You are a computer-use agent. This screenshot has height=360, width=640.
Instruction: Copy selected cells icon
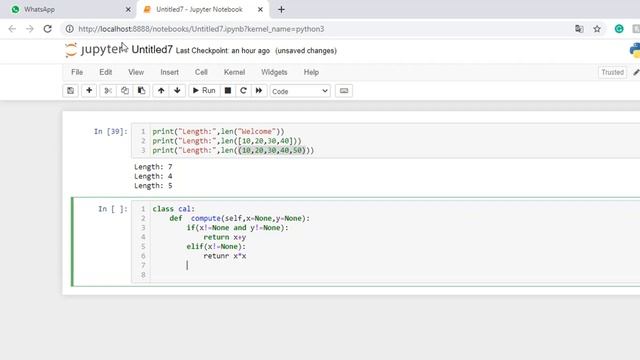pos(125,91)
